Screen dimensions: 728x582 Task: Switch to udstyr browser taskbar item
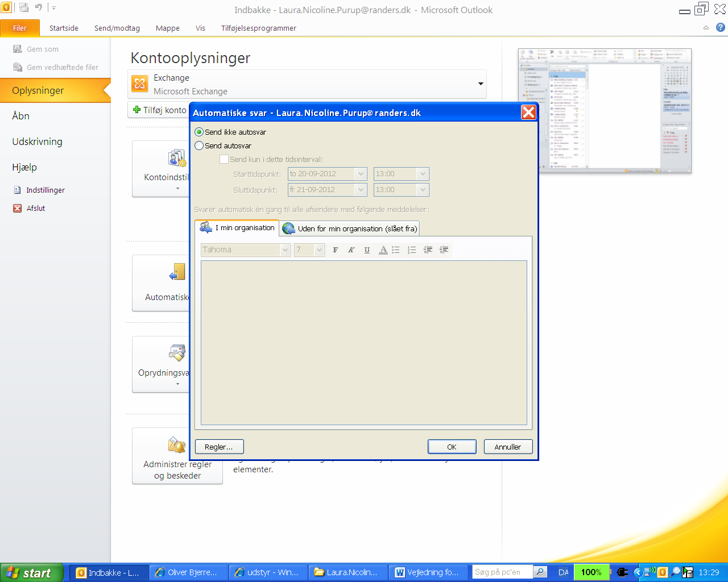pyautogui.click(x=268, y=572)
